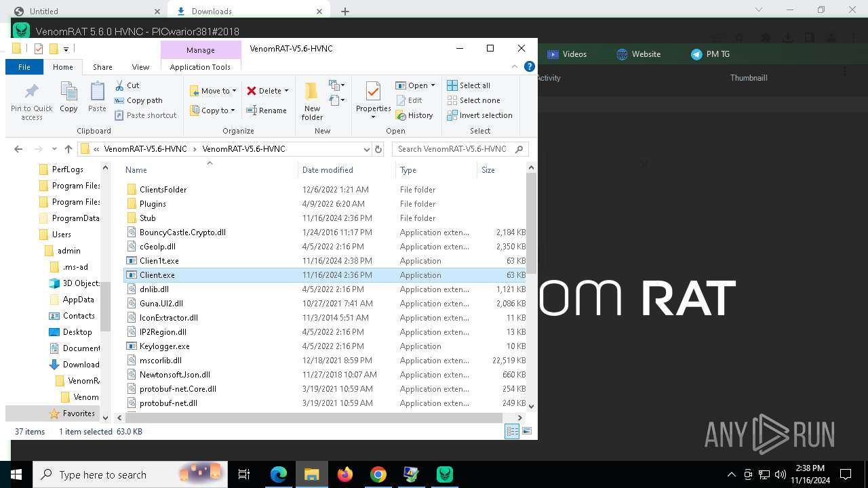
Task: Create a New folder
Action: (312, 101)
